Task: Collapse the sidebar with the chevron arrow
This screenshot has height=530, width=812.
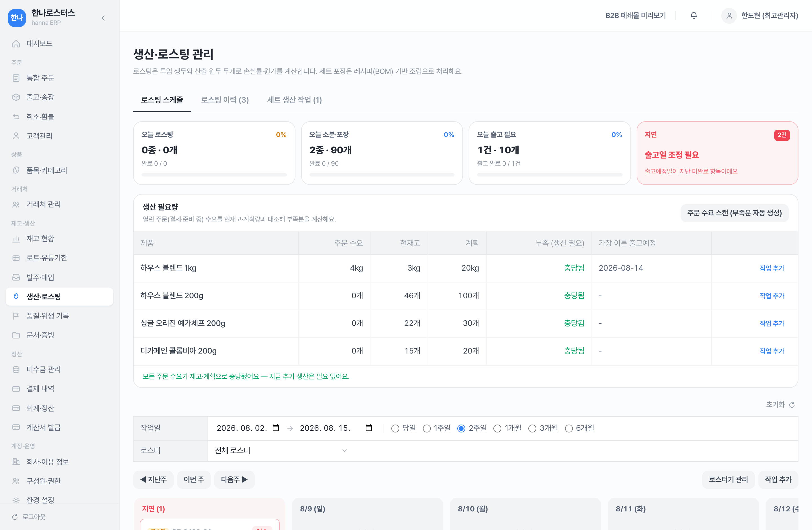Action: tap(103, 18)
